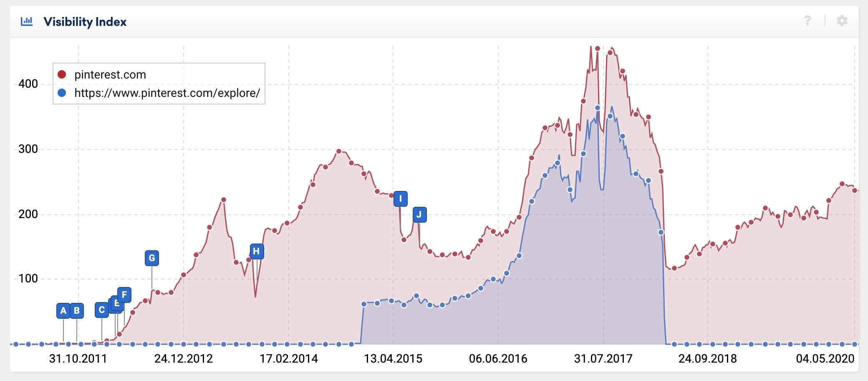The height and width of the screenshot is (381, 868).
Task: Toggle the pinterest.com legend series
Action: [x=110, y=75]
